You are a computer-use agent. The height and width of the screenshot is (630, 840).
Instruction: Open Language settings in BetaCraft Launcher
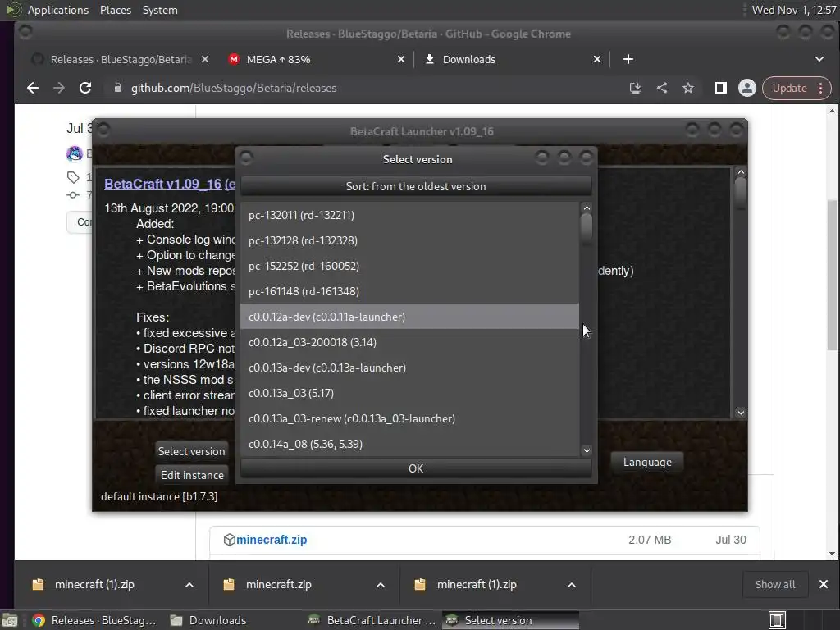[647, 462]
